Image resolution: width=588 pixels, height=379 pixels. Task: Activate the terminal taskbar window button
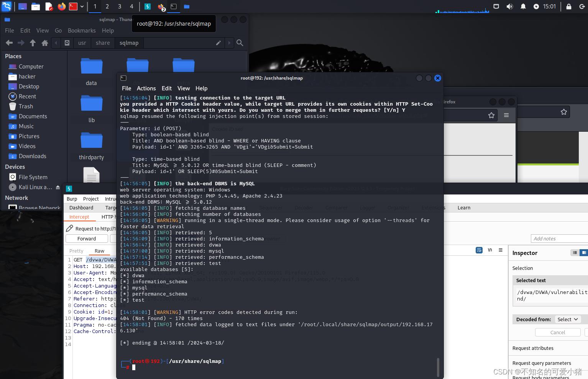[x=174, y=7]
